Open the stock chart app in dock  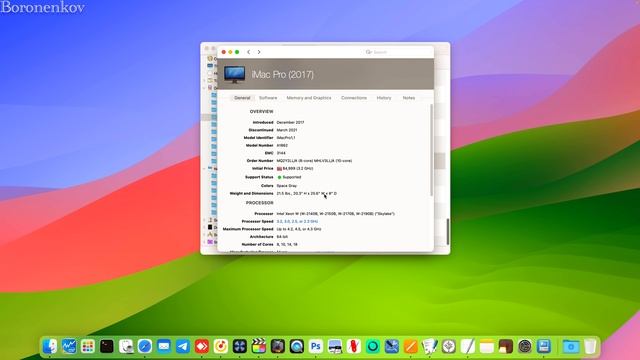click(69, 347)
